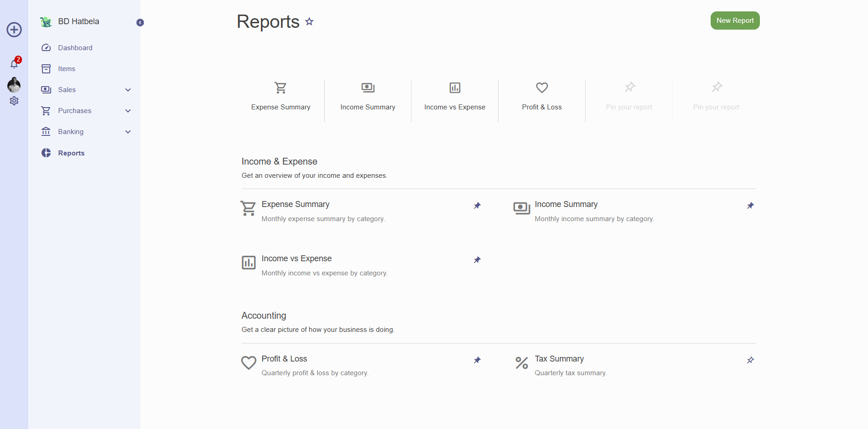Screen dimensions: 868x429
Task: Open the Tax Summary report link
Action: coord(559,359)
